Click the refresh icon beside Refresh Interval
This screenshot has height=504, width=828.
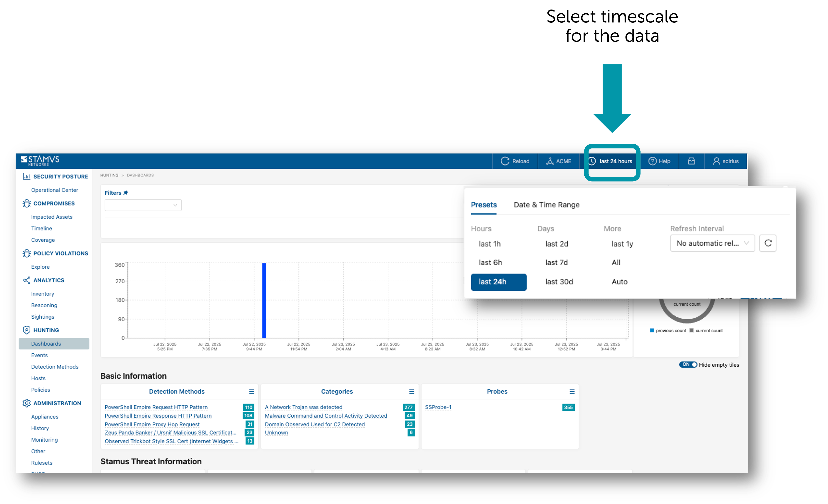pyautogui.click(x=767, y=243)
